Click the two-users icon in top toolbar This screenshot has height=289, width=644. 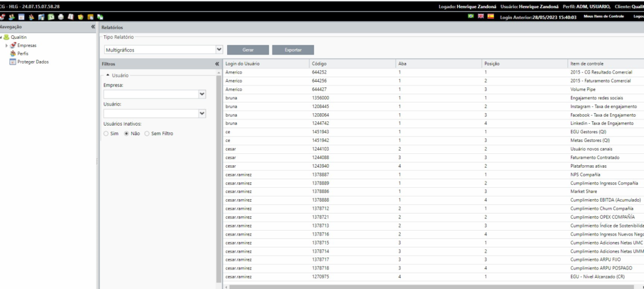(x=11, y=17)
